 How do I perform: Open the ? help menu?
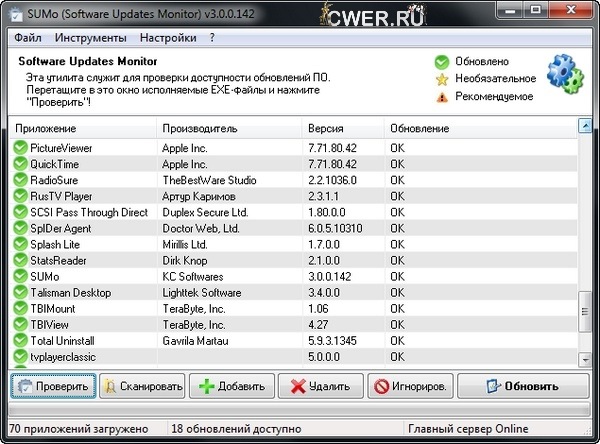(212, 38)
